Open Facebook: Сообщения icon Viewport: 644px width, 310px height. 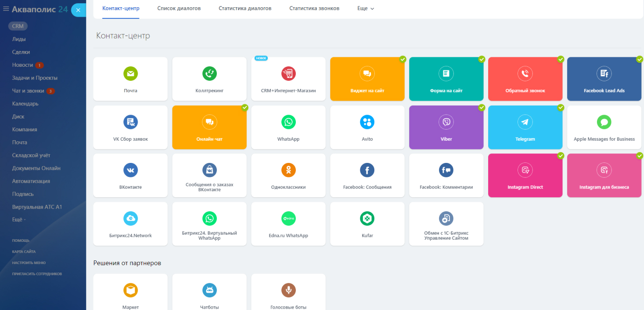(367, 170)
